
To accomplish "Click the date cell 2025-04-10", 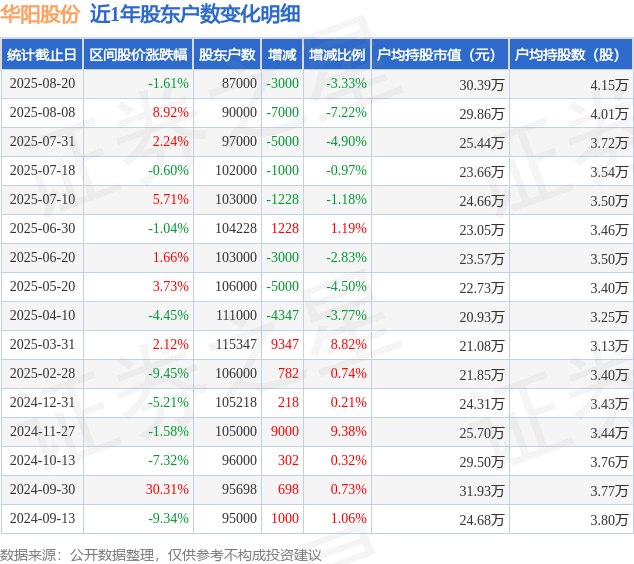I will click(42, 315).
